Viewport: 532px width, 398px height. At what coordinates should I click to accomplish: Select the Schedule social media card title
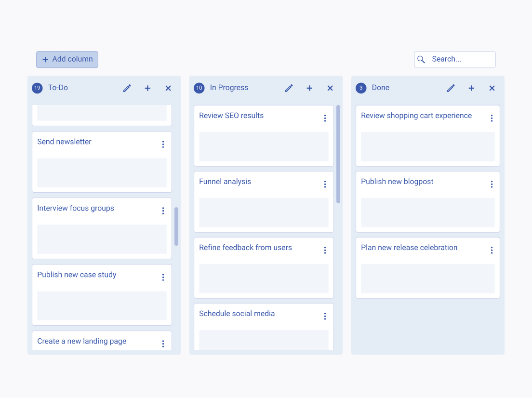237,314
